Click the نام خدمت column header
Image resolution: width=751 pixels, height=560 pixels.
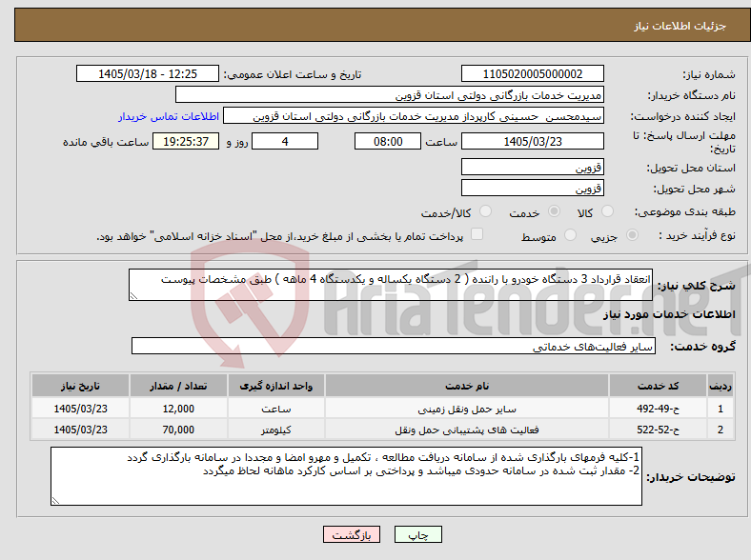coord(467,386)
